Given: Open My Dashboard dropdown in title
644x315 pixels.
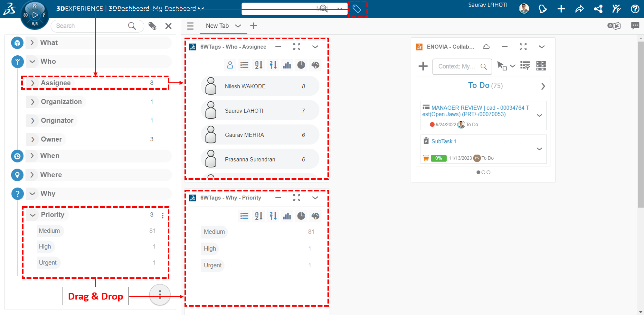Looking at the screenshot, I should [201, 9].
